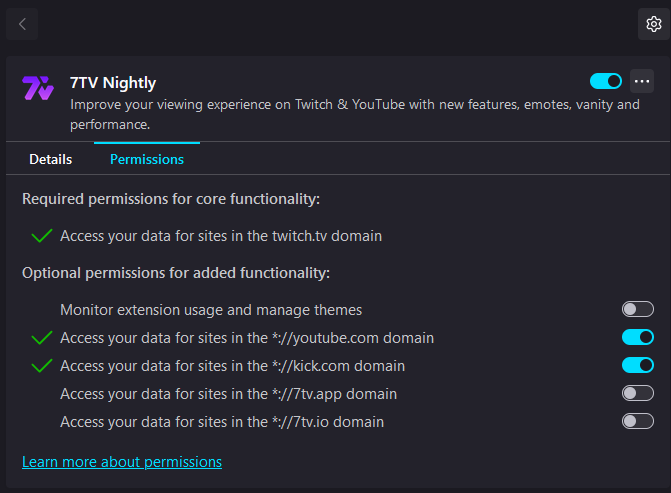The height and width of the screenshot is (493, 671).
Task: Go back using the left arrow button
Action: tap(22, 24)
